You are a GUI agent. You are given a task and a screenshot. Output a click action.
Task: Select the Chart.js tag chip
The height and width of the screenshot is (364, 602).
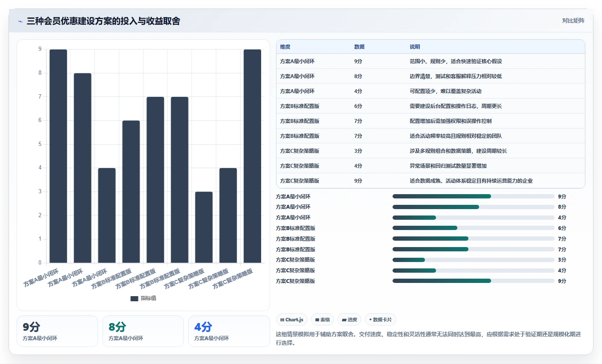pyautogui.click(x=292, y=320)
